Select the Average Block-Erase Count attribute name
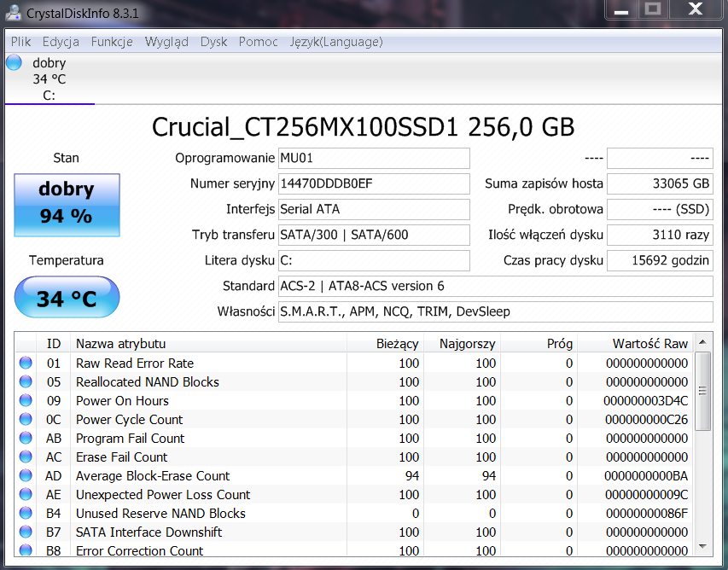Screen dimensions: 728x570 click(x=153, y=476)
